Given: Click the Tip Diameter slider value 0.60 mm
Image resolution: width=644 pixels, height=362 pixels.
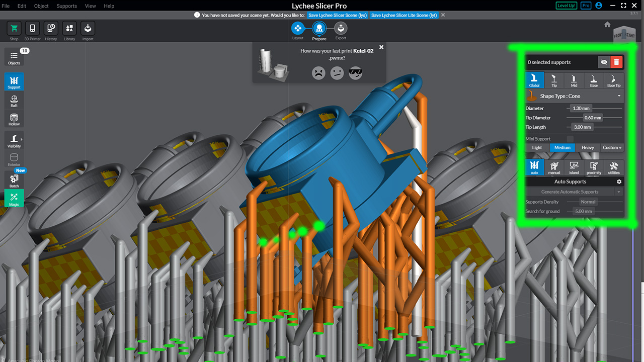Looking at the screenshot, I should [593, 118].
